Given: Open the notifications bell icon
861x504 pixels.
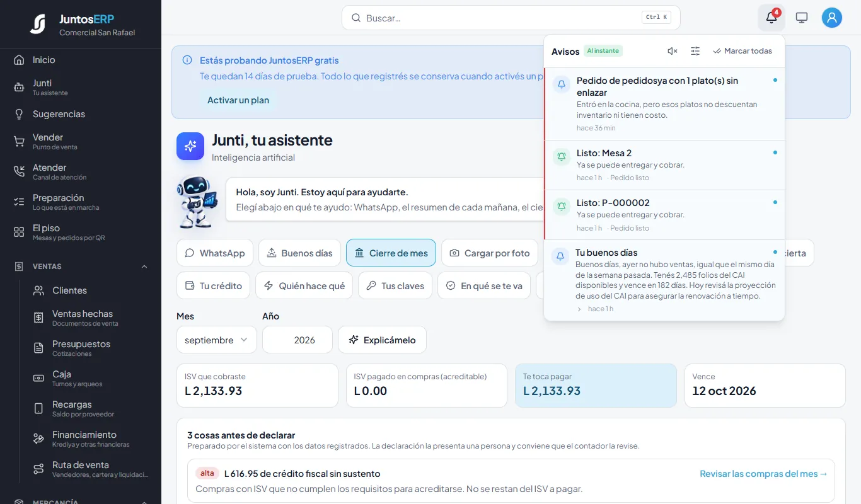Looking at the screenshot, I should 771,18.
